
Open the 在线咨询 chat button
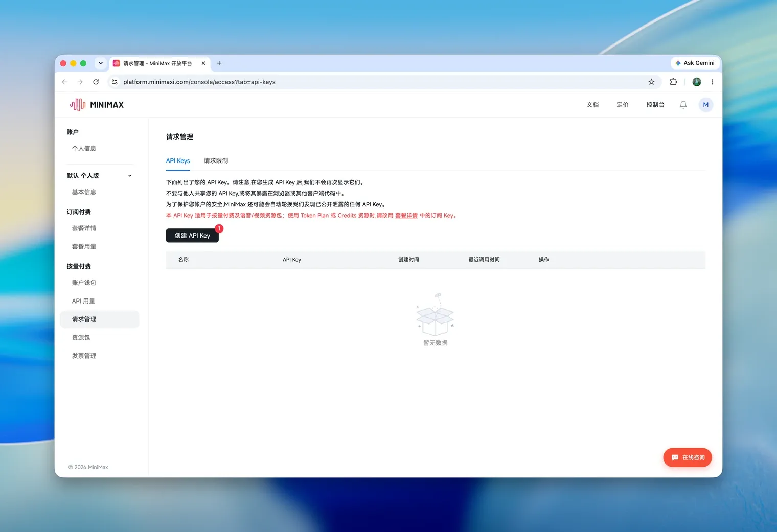pos(688,457)
